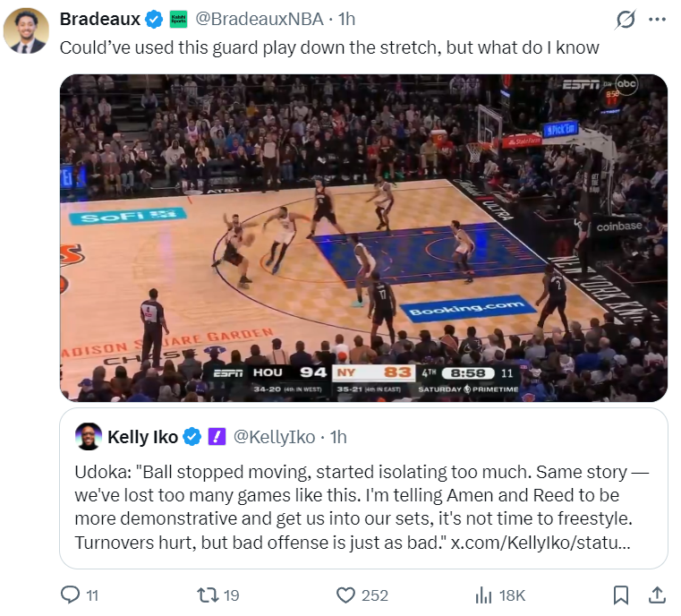
Task: Open the @KellyIko handle link
Action: pyautogui.click(x=274, y=437)
